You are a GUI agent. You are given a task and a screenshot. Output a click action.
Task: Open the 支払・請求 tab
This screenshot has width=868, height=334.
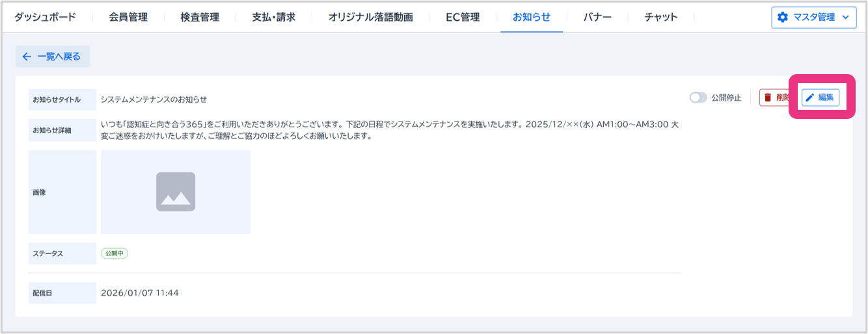click(x=273, y=18)
